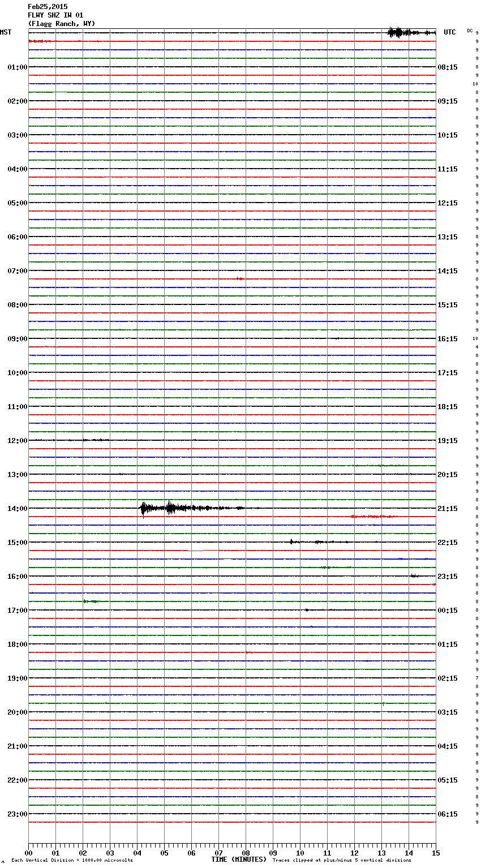Select the 09:00 MST row label
Image resolution: width=481 pixels, height=868 pixels.
(18, 339)
